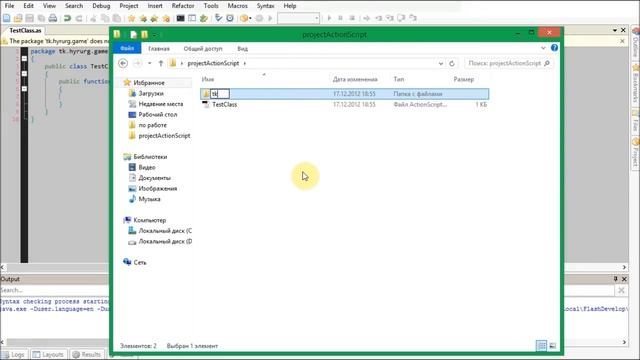The height and width of the screenshot is (360, 640).
Task: Customize the Explorer Quick Access Toolbar dropdown
Action: (155, 35)
